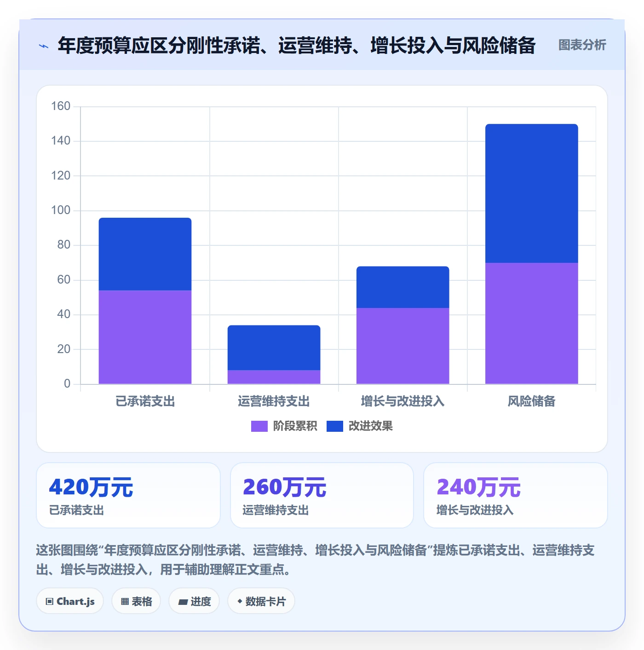The width and height of the screenshot is (644, 650).
Task: Click the purple segment of 增长与改进投入 bar
Action: [402, 346]
